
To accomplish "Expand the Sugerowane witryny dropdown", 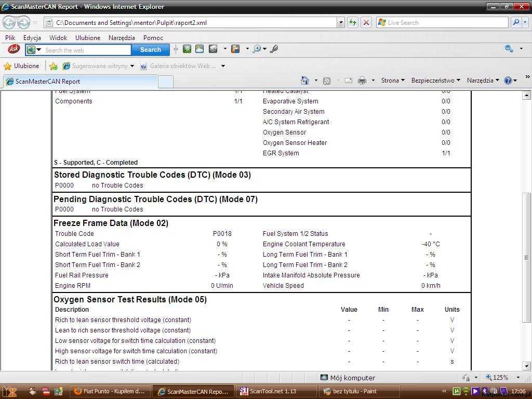I will click(x=132, y=66).
